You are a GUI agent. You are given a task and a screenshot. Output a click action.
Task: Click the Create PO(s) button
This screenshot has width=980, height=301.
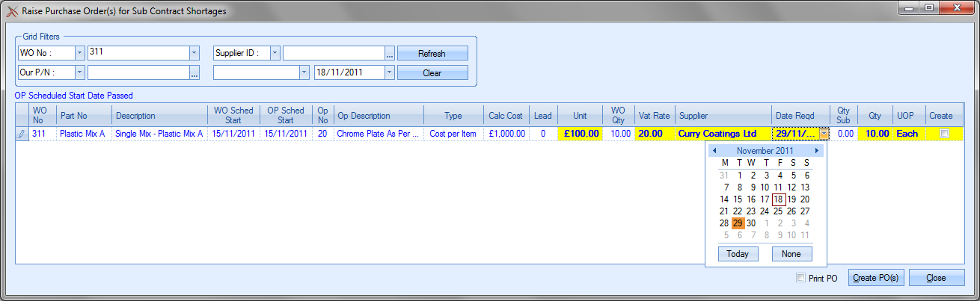click(875, 278)
